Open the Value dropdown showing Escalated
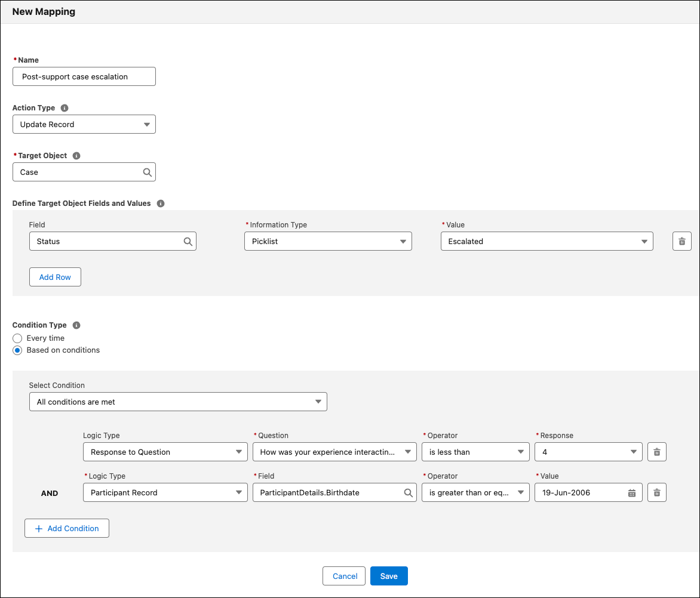The width and height of the screenshot is (700, 598). tap(547, 241)
